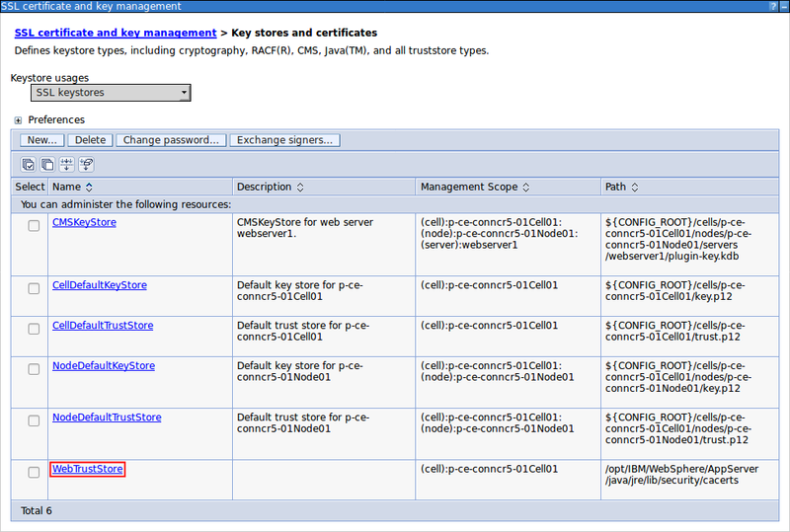Go to SSL certificate and key management breadcrumb
This screenshot has height=532, width=790.
coord(116,34)
